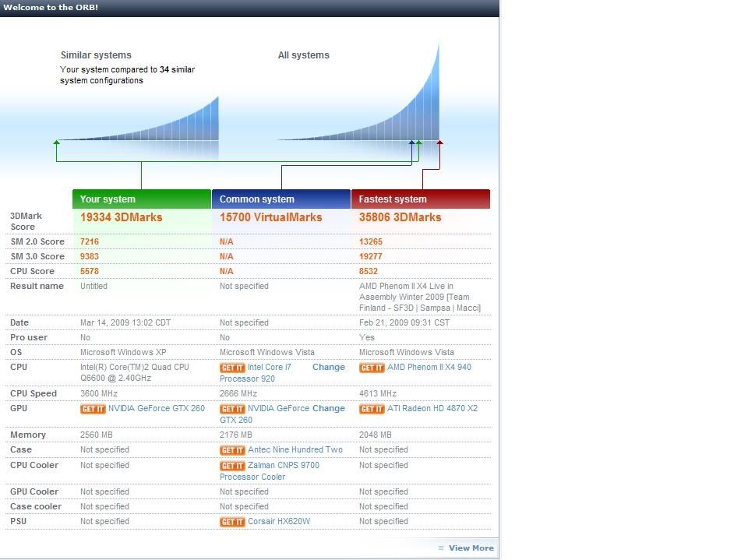
Task: Click GET IT badge in Your system GPU row
Action: point(93,409)
